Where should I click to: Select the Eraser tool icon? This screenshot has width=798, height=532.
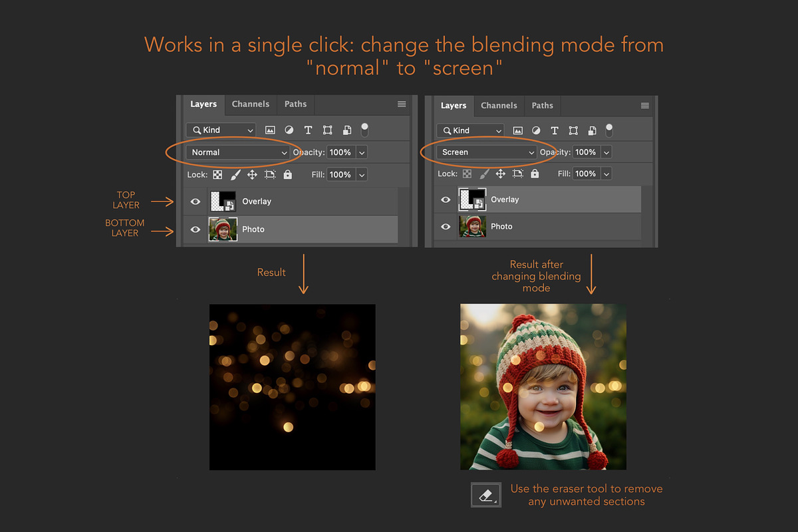click(485, 495)
